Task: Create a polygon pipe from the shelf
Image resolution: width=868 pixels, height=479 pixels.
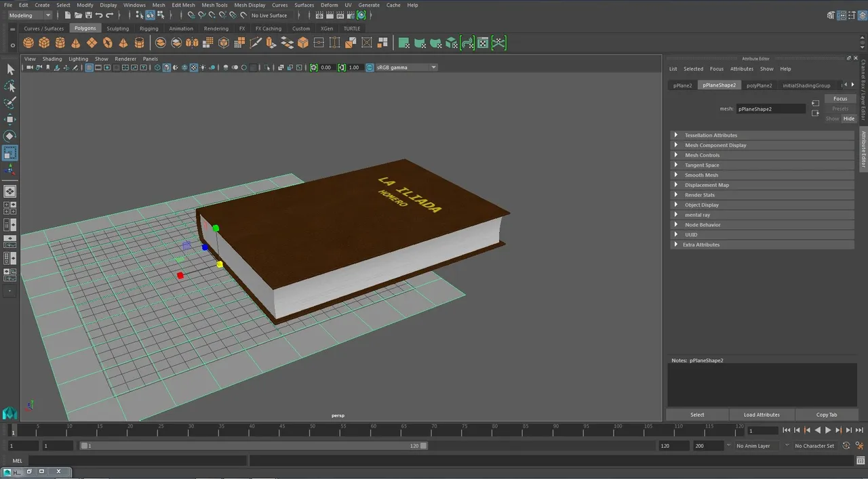Action: coord(139,43)
